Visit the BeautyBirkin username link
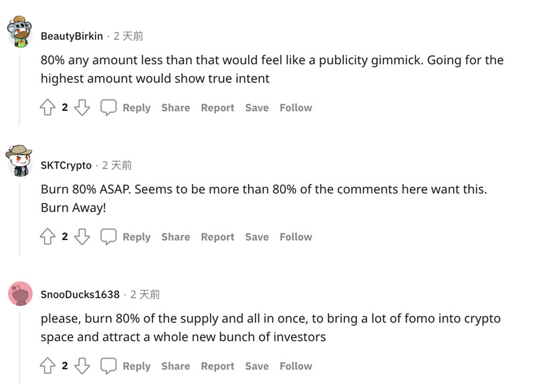 tap(72, 36)
